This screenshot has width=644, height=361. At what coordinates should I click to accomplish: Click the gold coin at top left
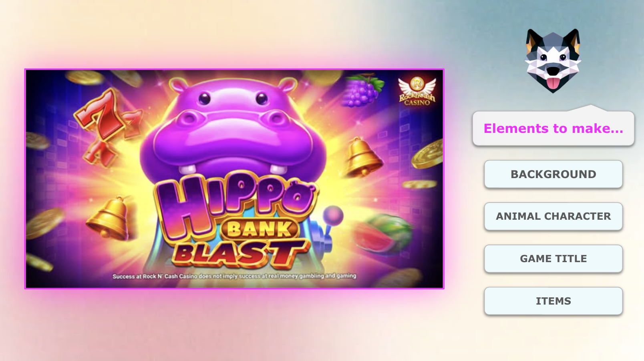[85, 78]
